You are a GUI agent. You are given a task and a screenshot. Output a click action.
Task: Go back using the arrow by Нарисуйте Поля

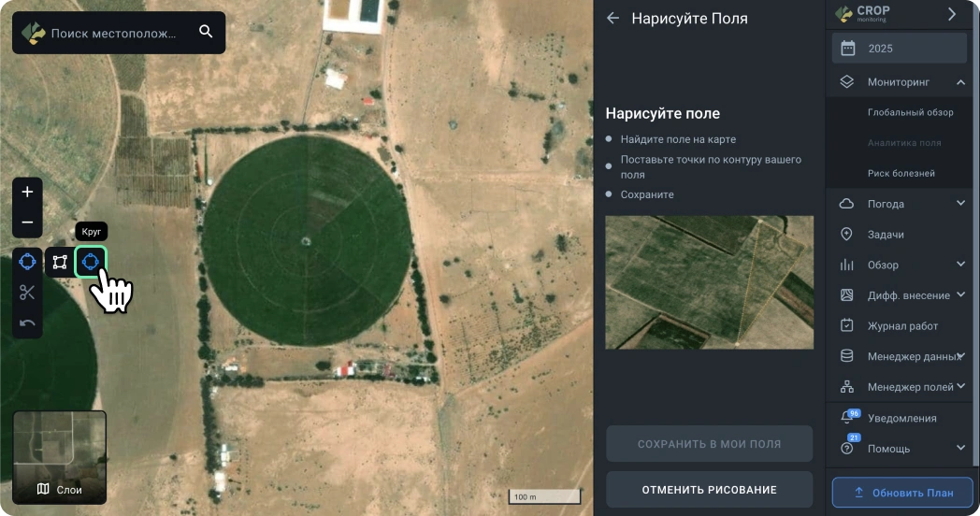coord(613,18)
